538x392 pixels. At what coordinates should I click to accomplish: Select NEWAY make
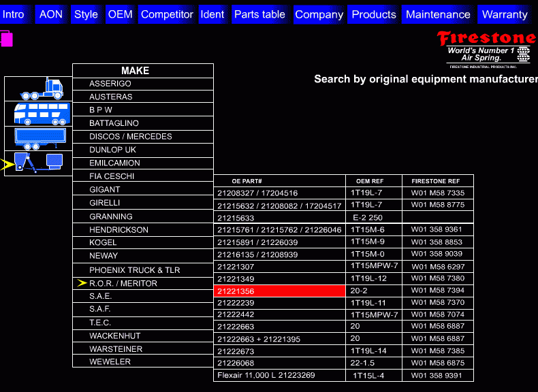143,256
